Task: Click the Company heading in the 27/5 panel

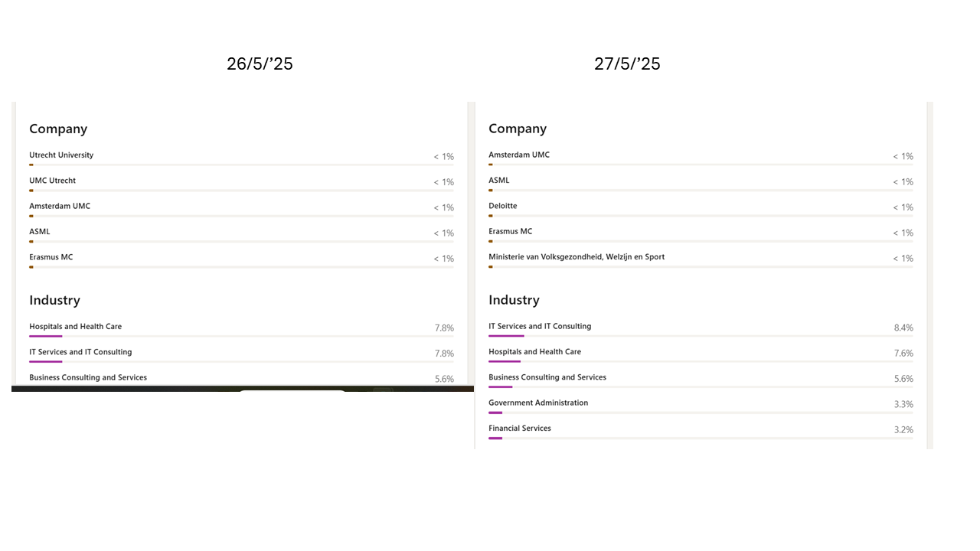Action: point(518,129)
